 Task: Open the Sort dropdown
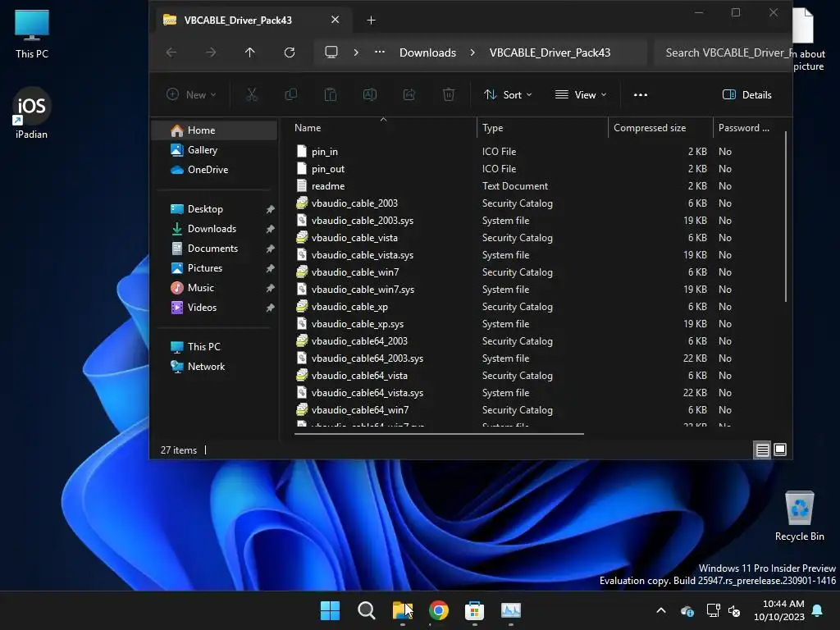click(x=508, y=95)
